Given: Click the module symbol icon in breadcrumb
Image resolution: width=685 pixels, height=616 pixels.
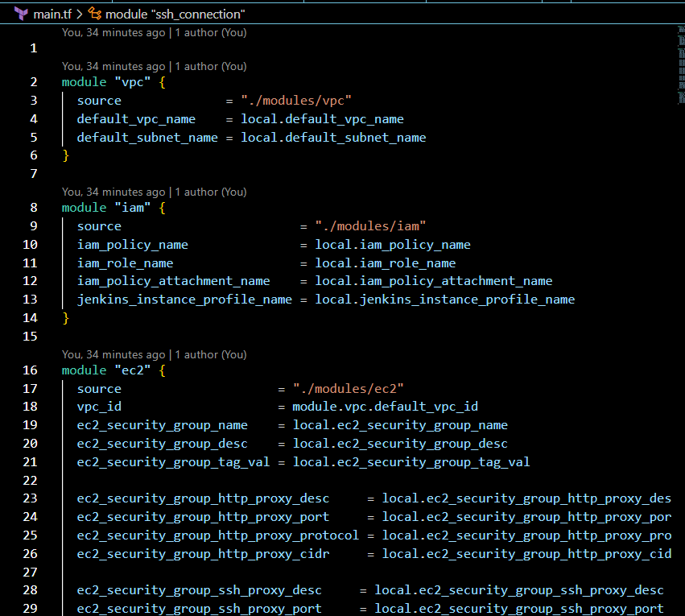Looking at the screenshot, I should coord(95,14).
